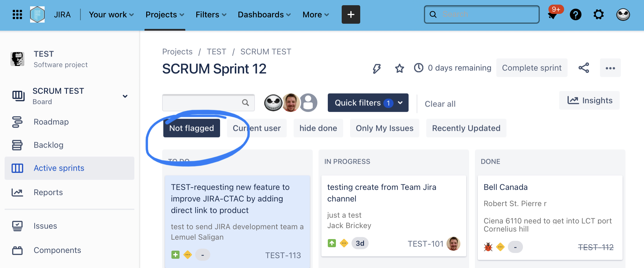644x268 pixels.
Task: Open Reports from the sidebar
Action: pos(48,192)
